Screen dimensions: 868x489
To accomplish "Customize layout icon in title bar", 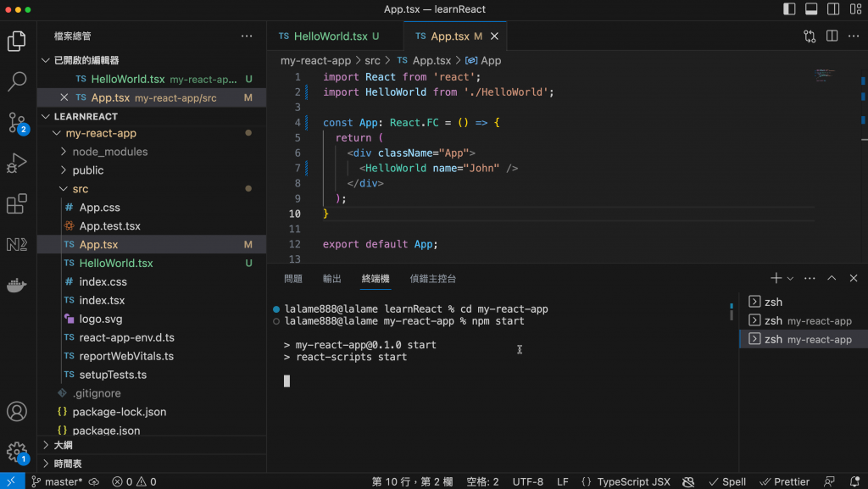I will coord(855,8).
